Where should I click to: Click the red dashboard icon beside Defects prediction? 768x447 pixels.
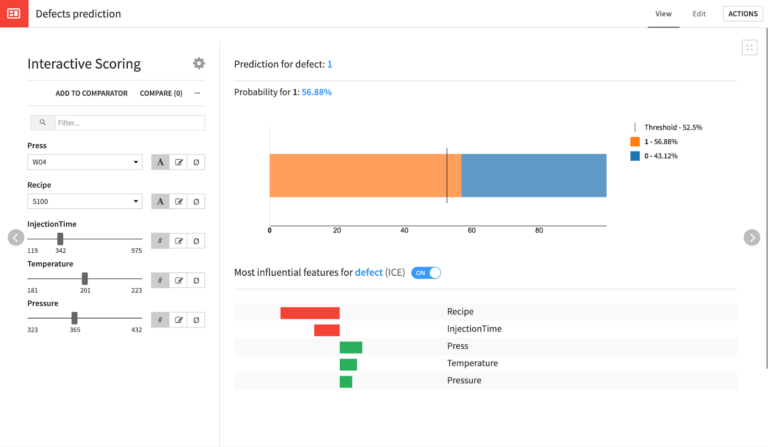pos(14,14)
